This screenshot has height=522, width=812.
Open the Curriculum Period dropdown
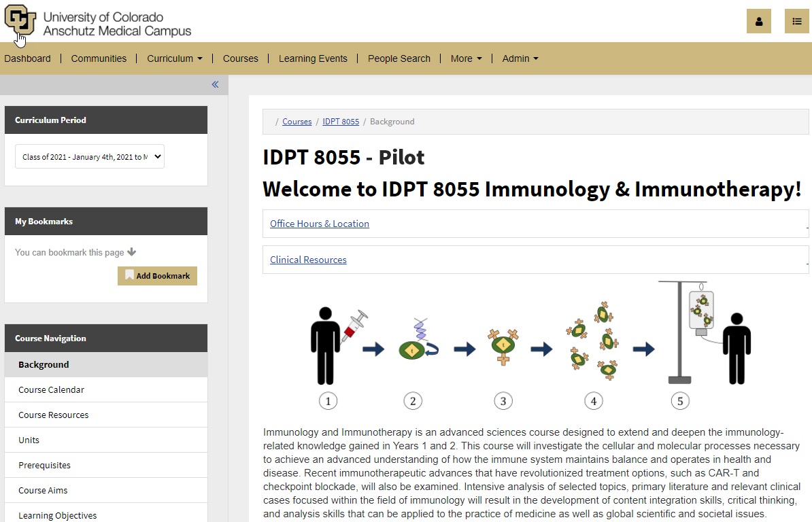pyautogui.click(x=90, y=157)
